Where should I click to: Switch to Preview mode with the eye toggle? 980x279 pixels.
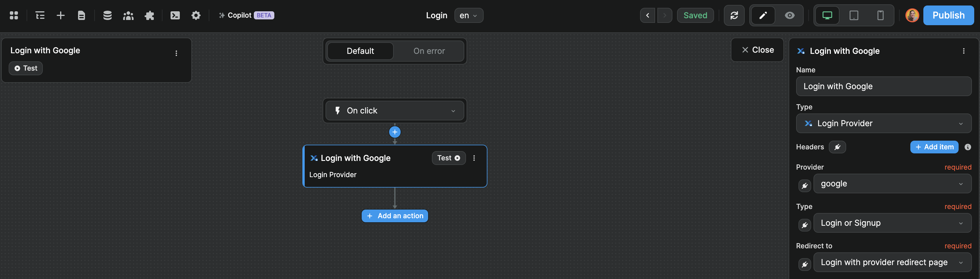pos(789,15)
